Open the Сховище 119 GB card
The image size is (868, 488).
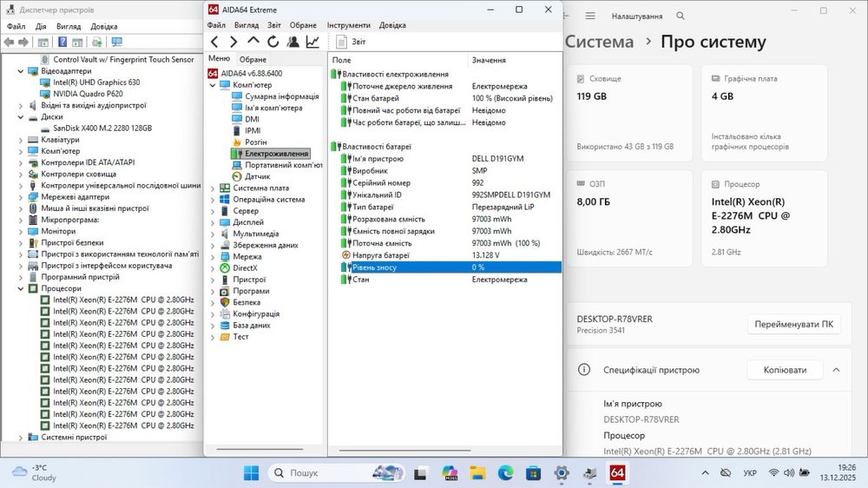pyautogui.click(x=629, y=113)
